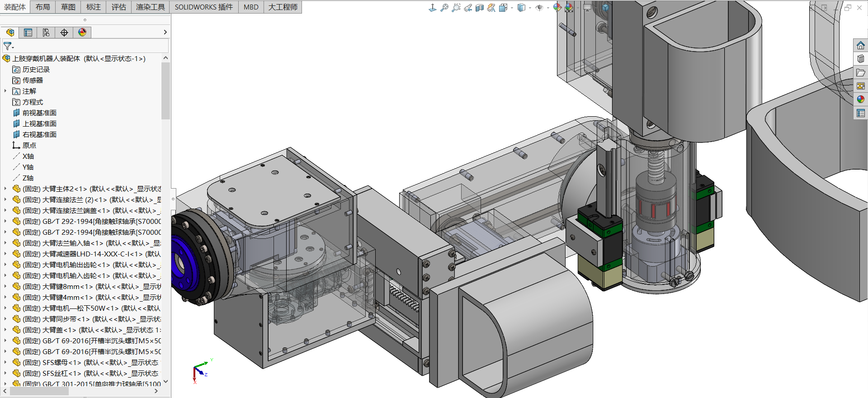Screen dimensions: 868x398
Task: Click the Previous View icon
Action: point(468,7)
